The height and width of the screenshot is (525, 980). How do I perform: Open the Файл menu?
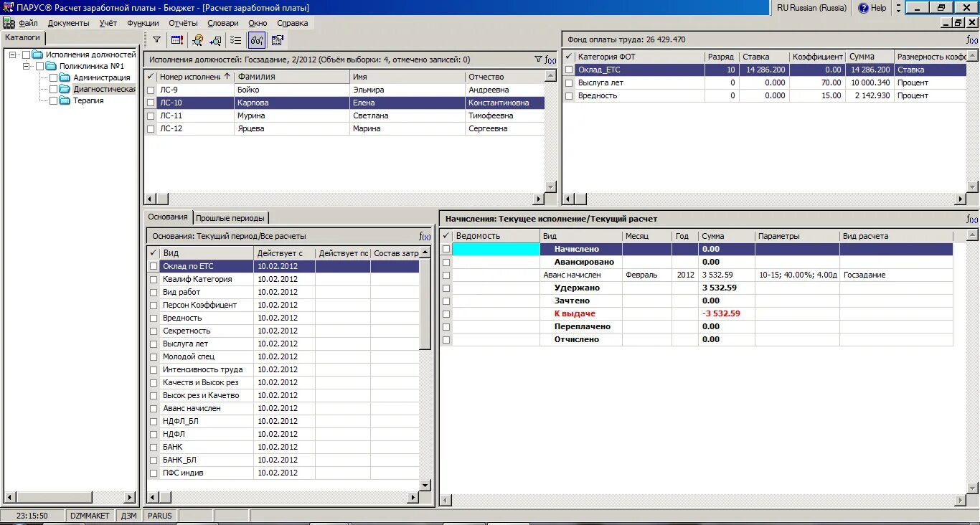tap(28, 23)
